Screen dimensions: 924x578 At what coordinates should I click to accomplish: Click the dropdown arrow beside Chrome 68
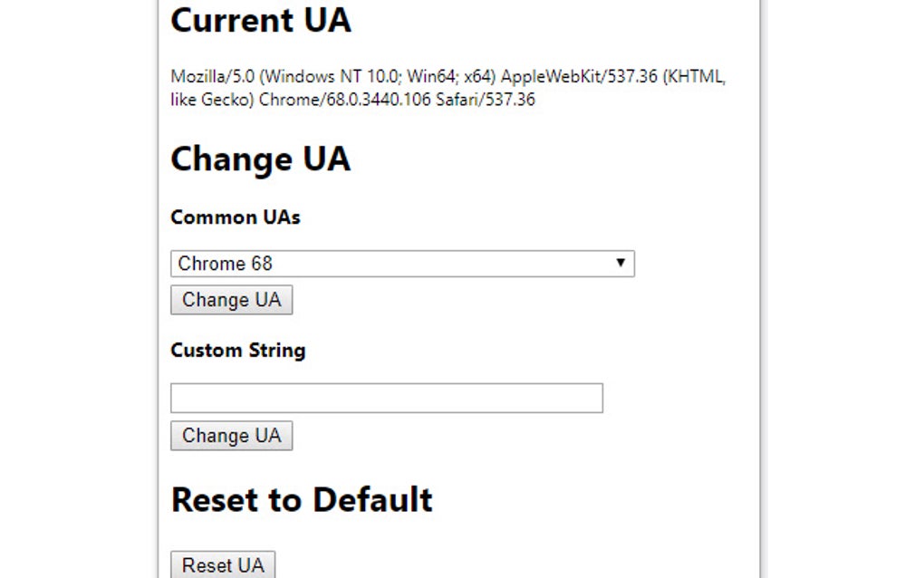622,264
